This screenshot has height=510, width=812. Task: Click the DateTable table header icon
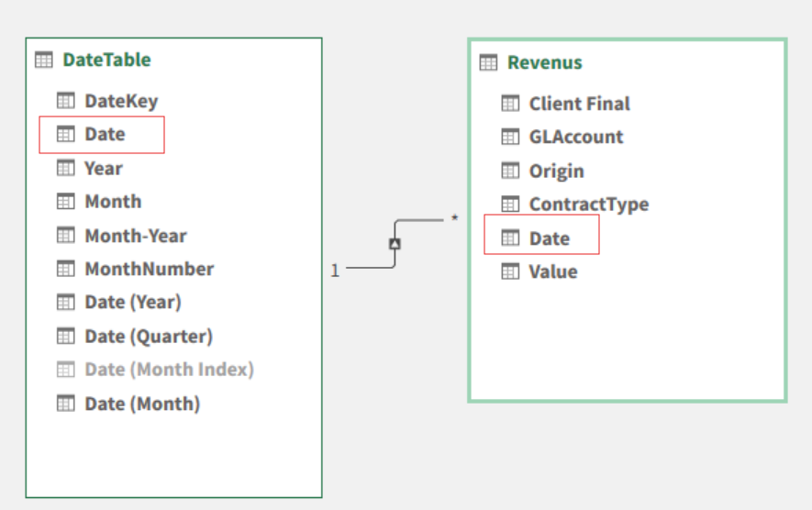pyautogui.click(x=44, y=60)
